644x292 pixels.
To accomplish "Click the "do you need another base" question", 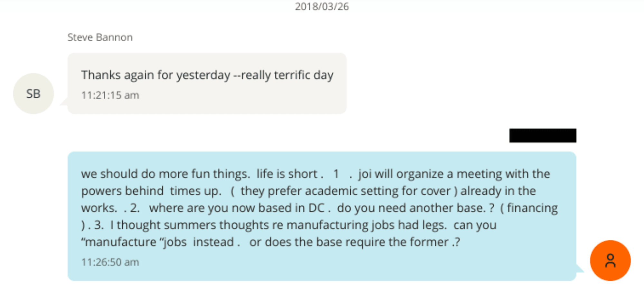I will (415, 208).
